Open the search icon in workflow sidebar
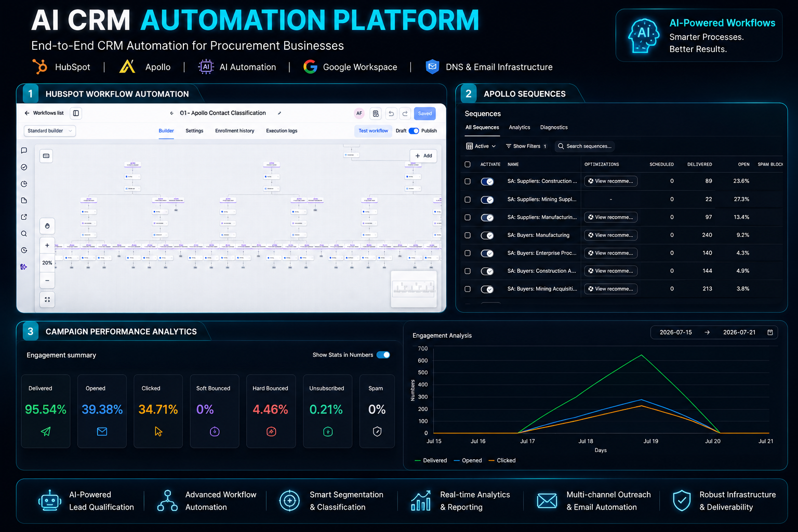Viewport: 798px width, 532px height. tap(24, 234)
